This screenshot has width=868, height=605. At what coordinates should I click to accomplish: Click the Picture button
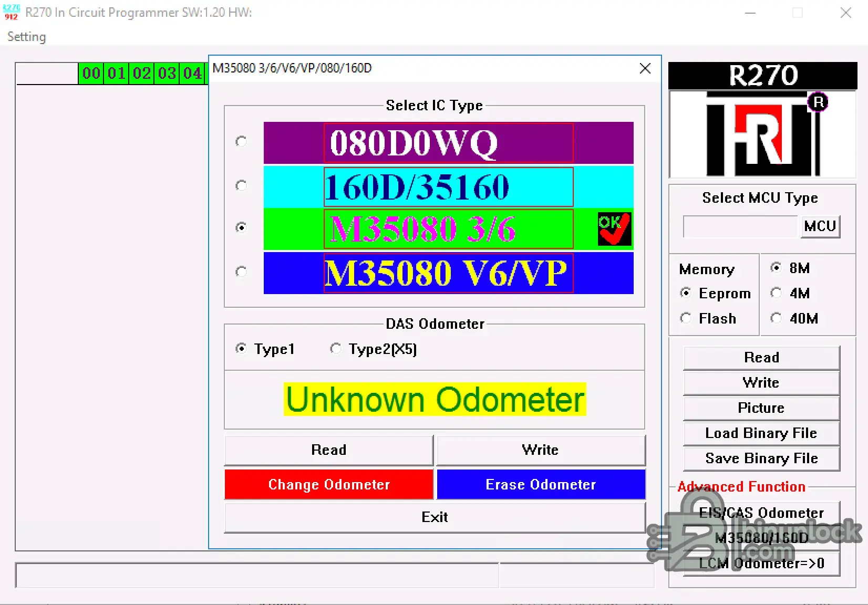tap(761, 408)
